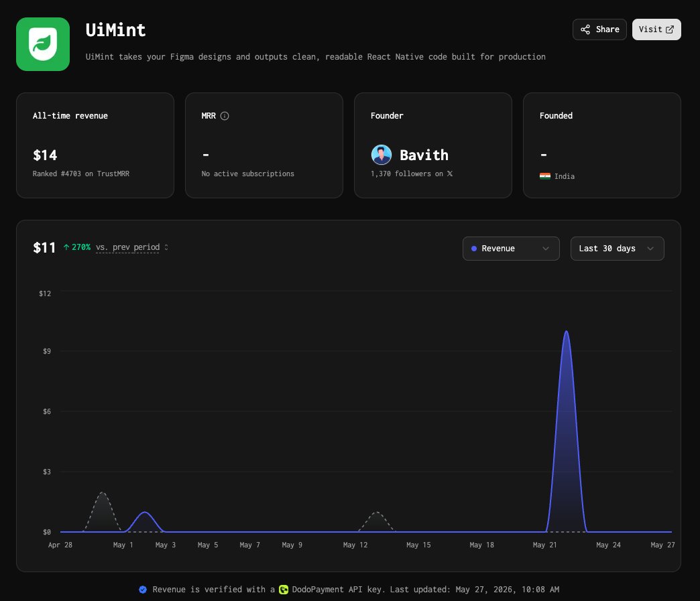Image resolution: width=700 pixels, height=601 pixels.
Task: Click the 1,370 followers on X text
Action: tap(411, 174)
